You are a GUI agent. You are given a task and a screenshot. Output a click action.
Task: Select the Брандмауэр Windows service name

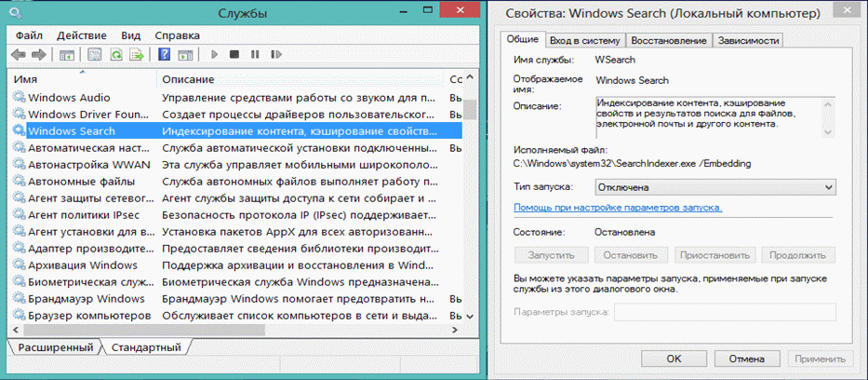point(87,299)
